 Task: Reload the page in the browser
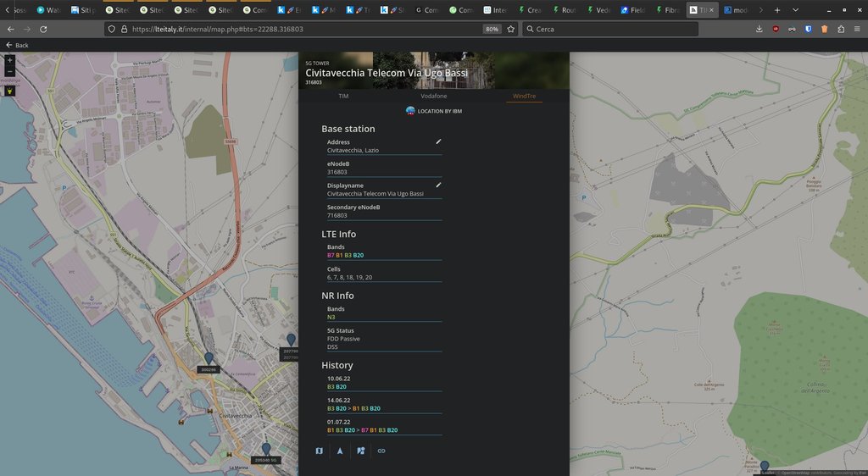pyautogui.click(x=43, y=29)
